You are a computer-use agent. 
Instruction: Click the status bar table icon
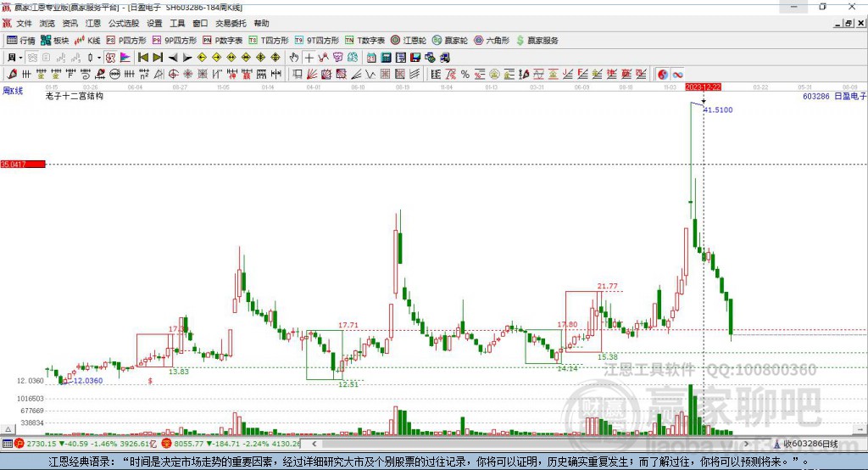coord(7,444)
